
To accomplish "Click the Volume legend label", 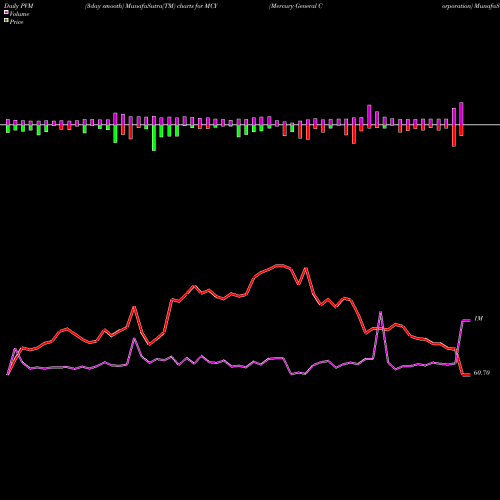I will 19,14.
